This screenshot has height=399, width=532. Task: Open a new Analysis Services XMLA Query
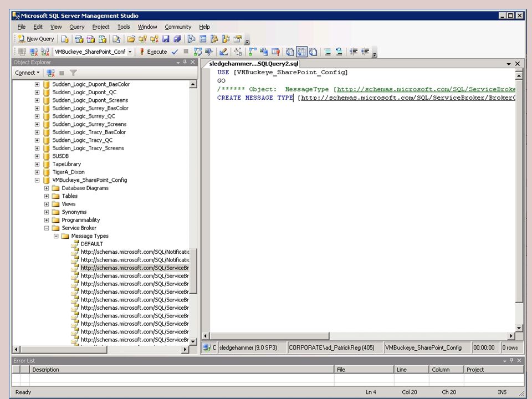[102, 39]
